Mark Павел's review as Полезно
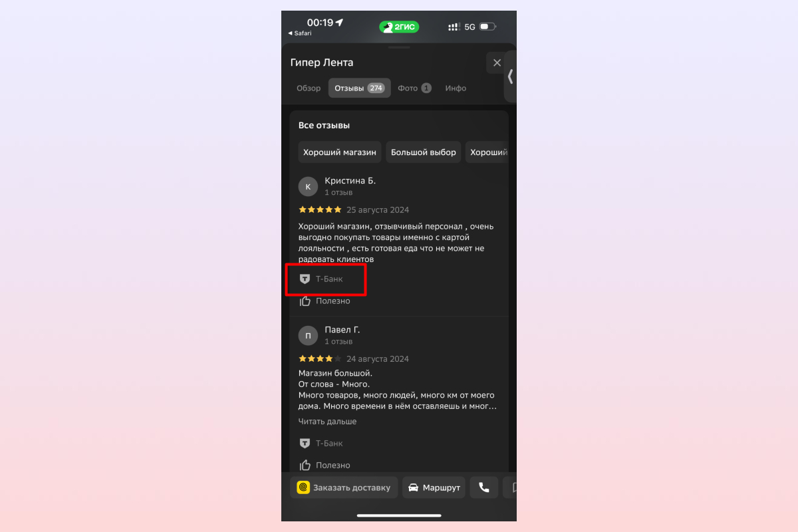Viewport: 798px width, 532px height. pos(325,465)
